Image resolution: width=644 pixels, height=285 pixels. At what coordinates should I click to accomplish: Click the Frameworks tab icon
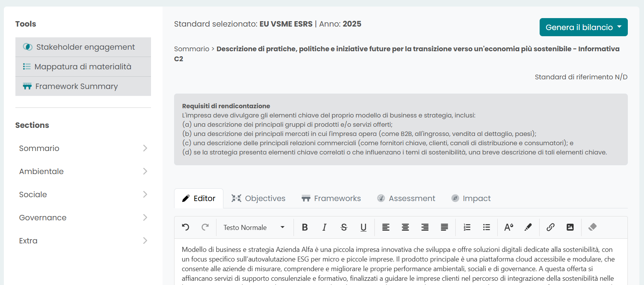(x=306, y=198)
